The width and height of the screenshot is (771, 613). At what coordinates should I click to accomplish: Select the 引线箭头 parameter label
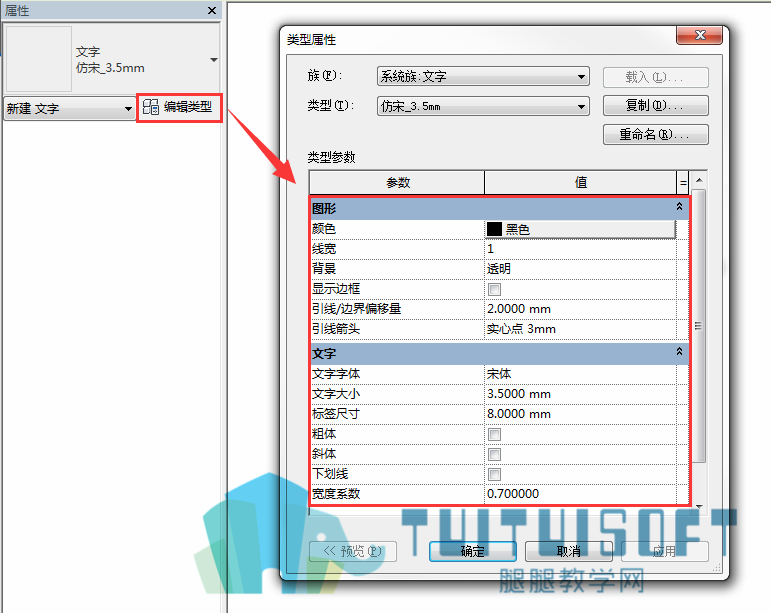pyautogui.click(x=336, y=329)
